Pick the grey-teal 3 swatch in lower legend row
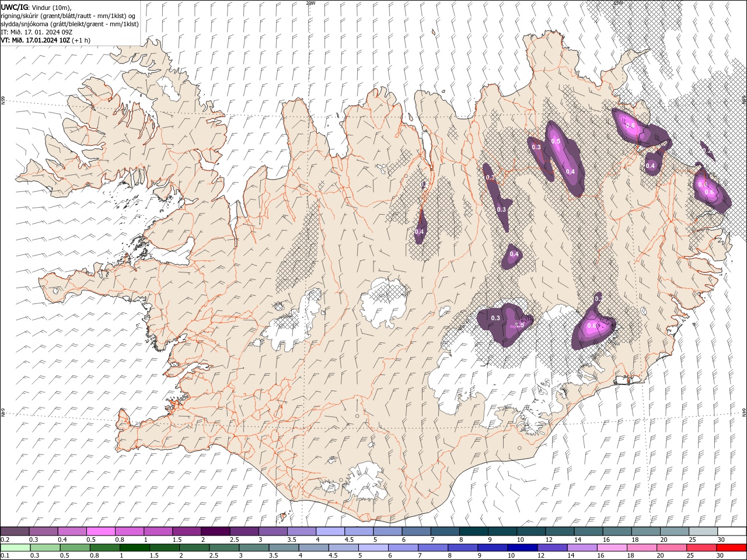This screenshot has height=560, width=747. coord(254,548)
